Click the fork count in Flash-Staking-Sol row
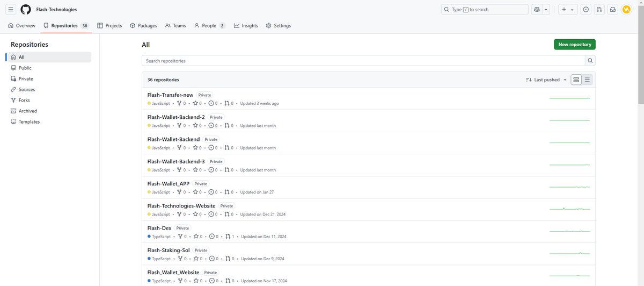The height and width of the screenshot is (286, 644). (181, 258)
